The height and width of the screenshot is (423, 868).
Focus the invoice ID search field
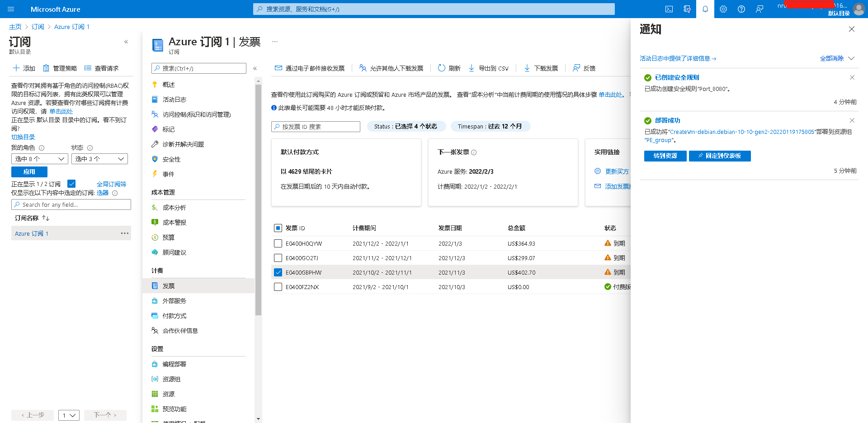point(316,127)
